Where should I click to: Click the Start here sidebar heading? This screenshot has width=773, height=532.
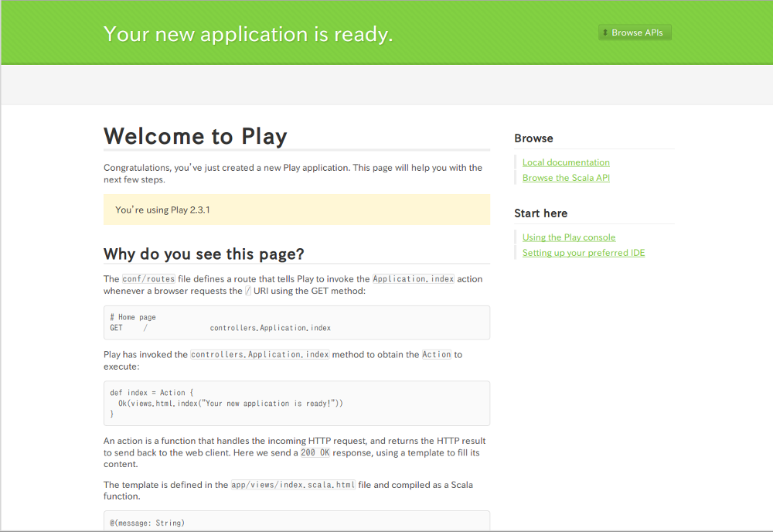point(541,213)
